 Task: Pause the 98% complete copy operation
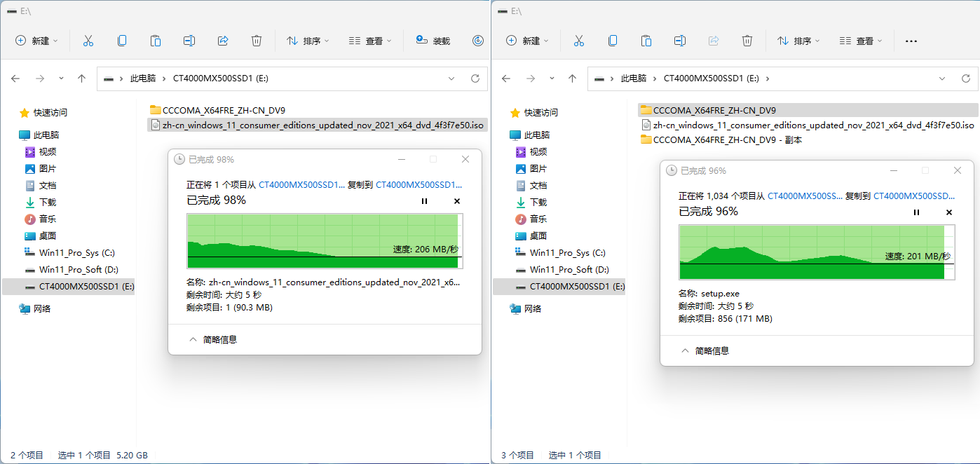(x=424, y=201)
